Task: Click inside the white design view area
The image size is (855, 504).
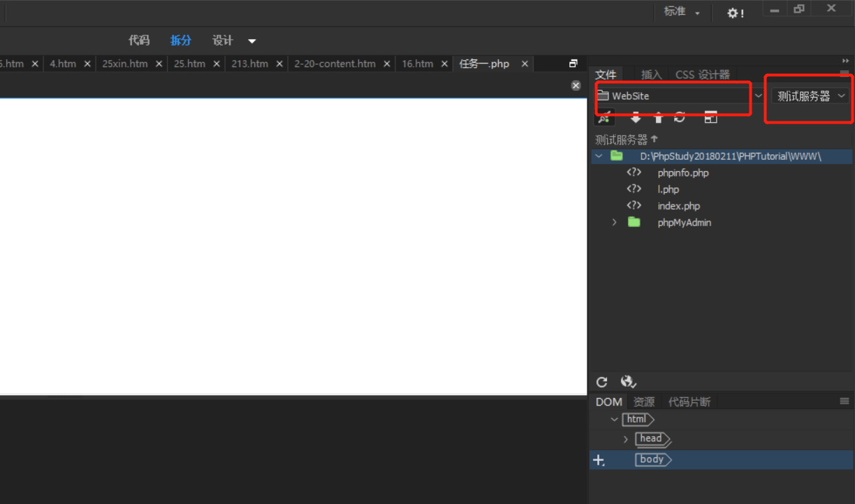Action: tap(293, 246)
